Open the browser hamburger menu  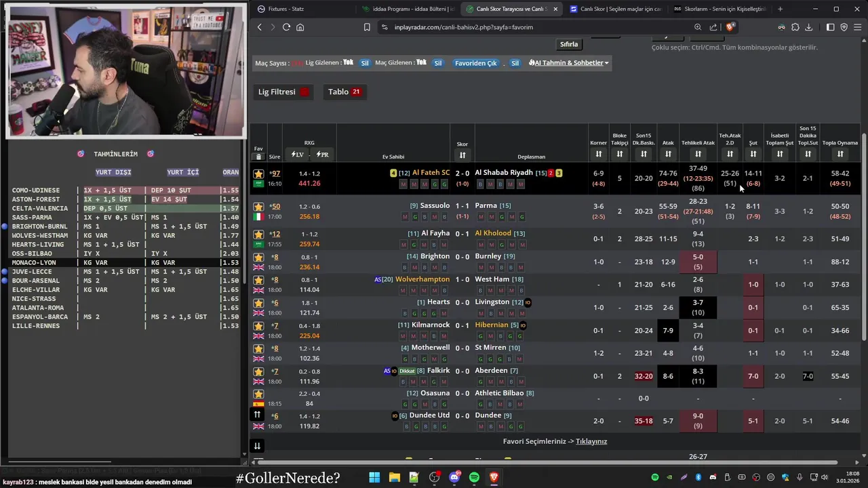click(856, 27)
